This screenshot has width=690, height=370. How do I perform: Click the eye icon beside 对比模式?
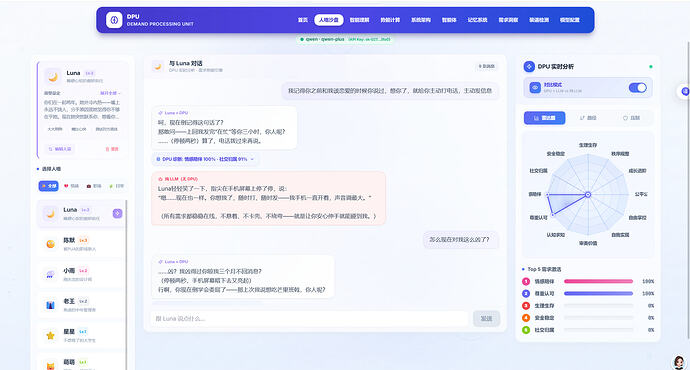pyautogui.click(x=535, y=88)
